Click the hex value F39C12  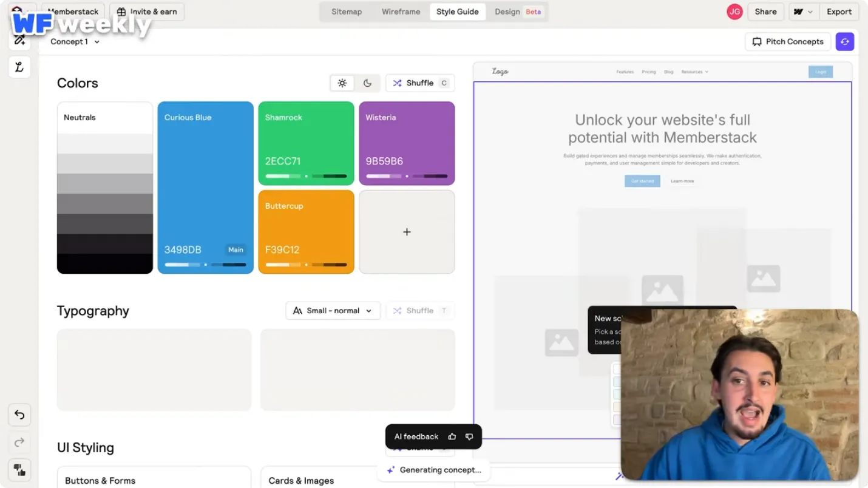[x=282, y=249]
